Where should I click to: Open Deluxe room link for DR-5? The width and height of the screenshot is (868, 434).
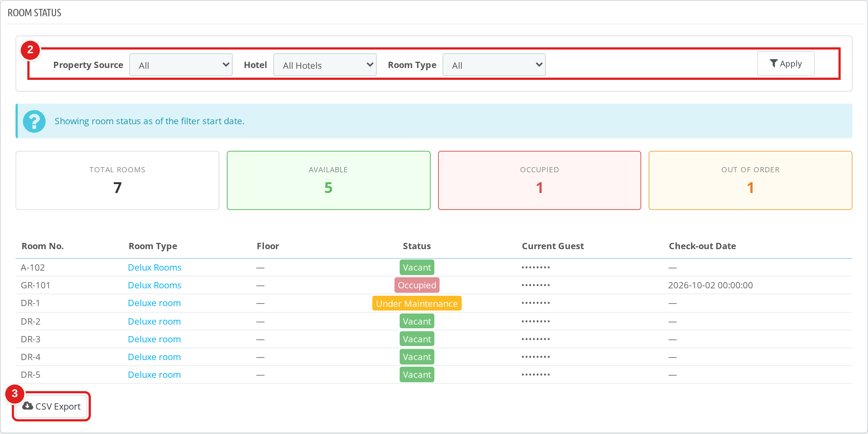point(154,374)
